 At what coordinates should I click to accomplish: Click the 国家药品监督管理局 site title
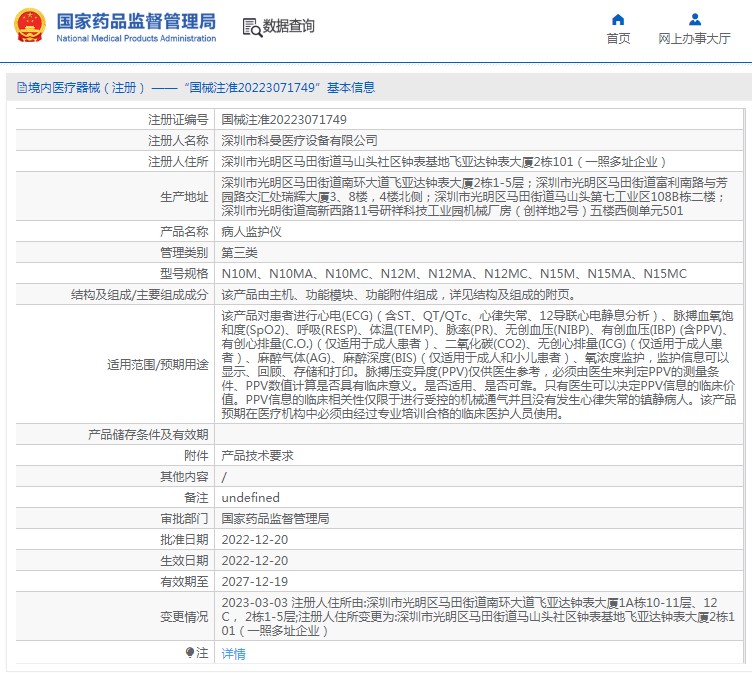[x=136, y=21]
